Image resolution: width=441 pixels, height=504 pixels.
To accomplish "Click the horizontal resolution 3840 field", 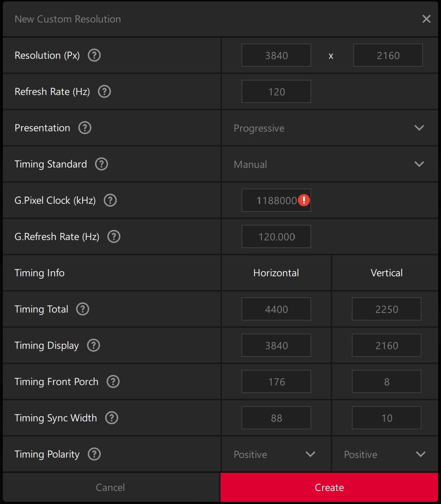I will click(276, 55).
